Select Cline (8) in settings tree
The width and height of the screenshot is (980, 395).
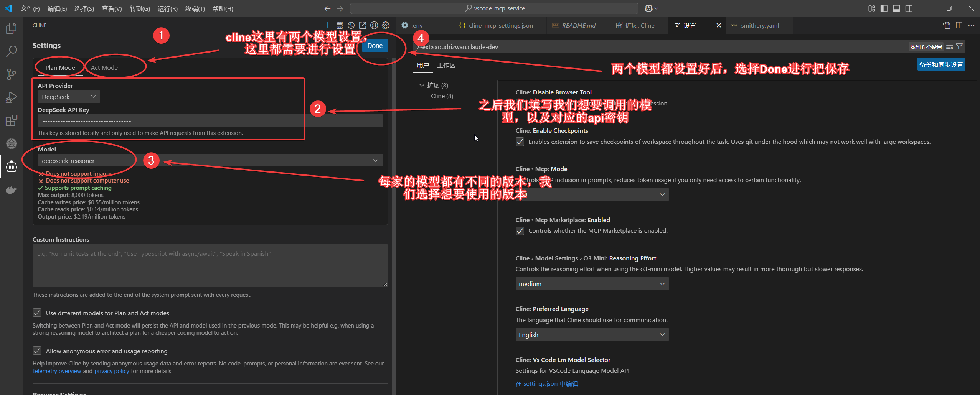click(442, 96)
